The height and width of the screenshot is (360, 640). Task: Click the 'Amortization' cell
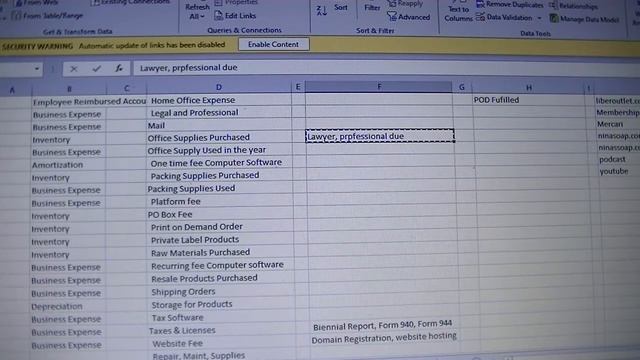click(58, 165)
